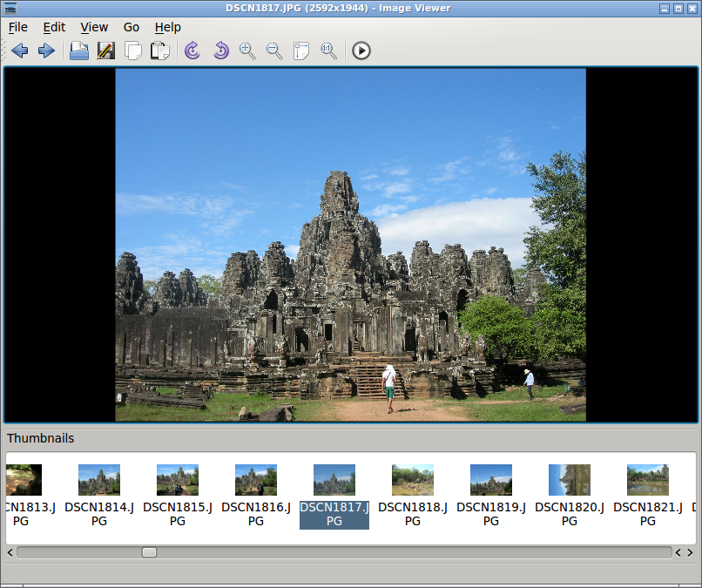
Task: Click the Open file toolbar icon
Action: pos(79,51)
